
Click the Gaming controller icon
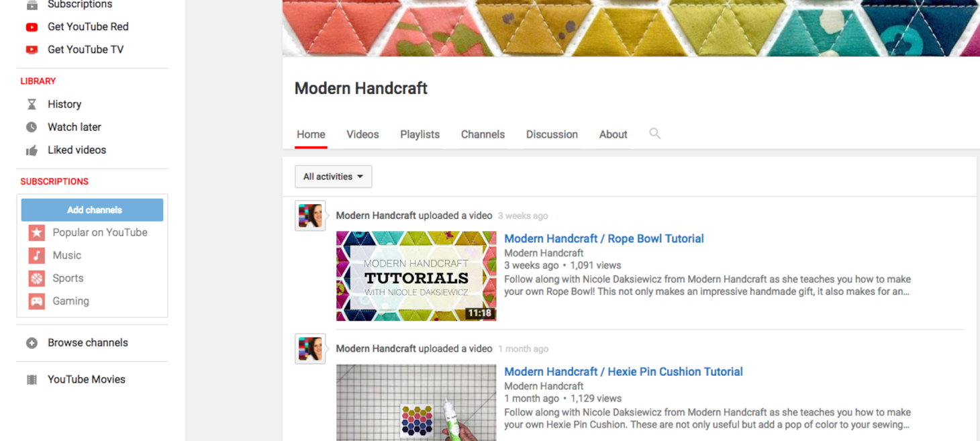(37, 301)
